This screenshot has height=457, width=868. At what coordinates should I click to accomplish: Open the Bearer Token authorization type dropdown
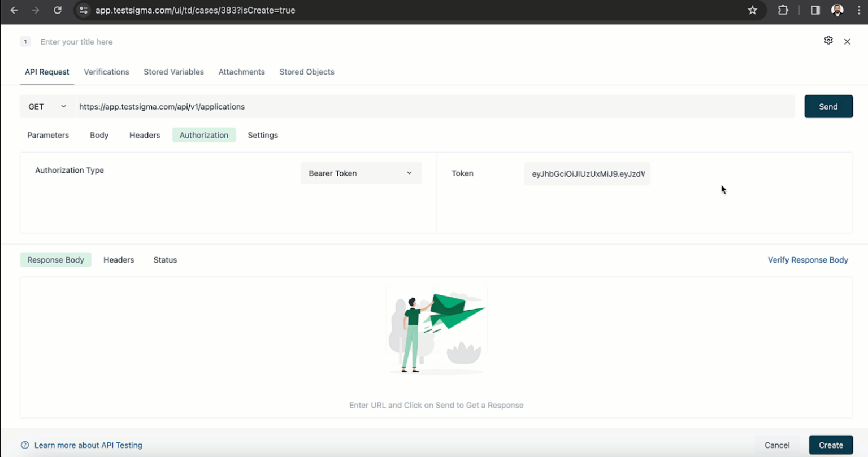click(361, 173)
